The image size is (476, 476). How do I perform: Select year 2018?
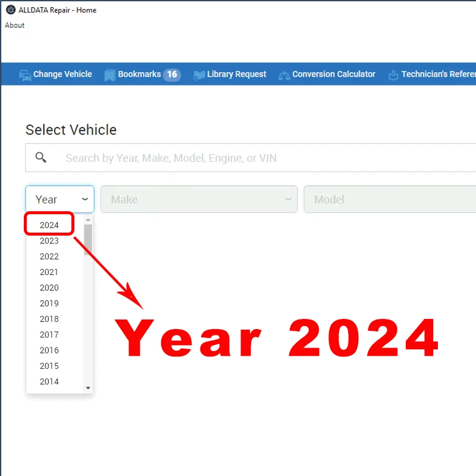click(x=49, y=319)
